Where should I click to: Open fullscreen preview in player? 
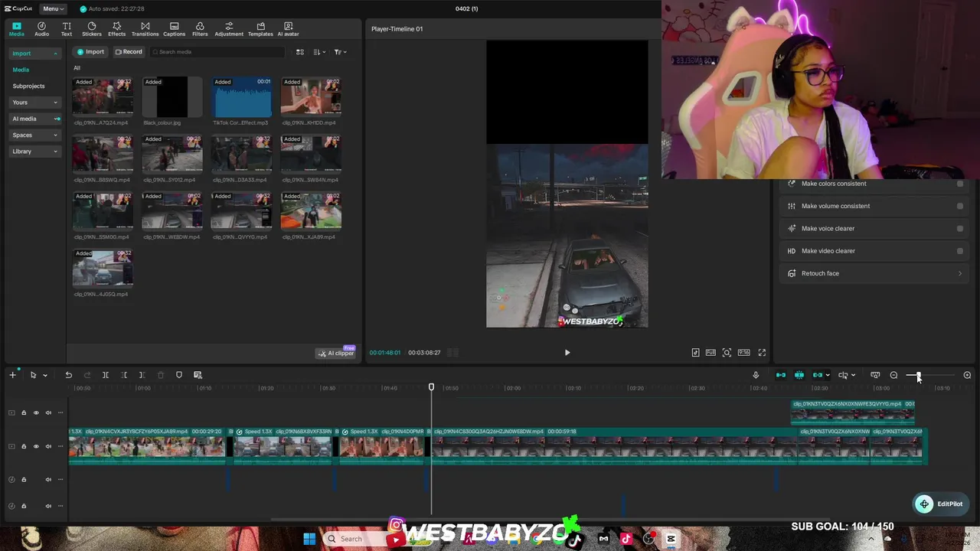click(x=762, y=353)
